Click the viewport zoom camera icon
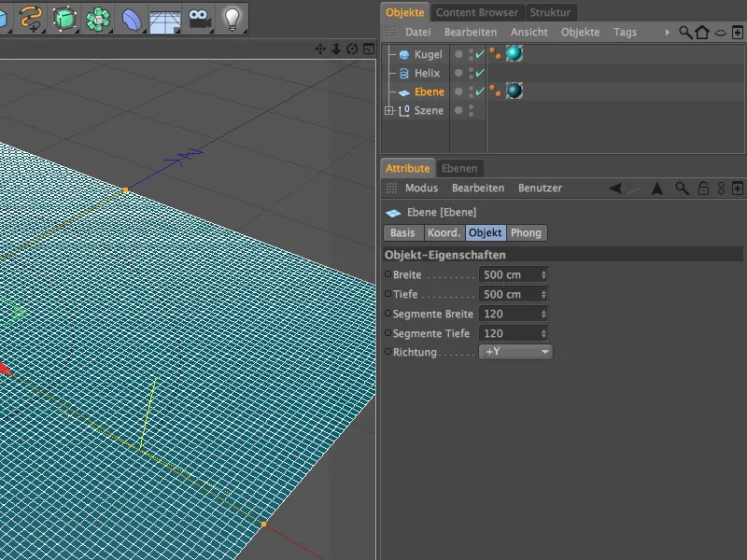The height and width of the screenshot is (560, 747). pyautogui.click(x=336, y=49)
